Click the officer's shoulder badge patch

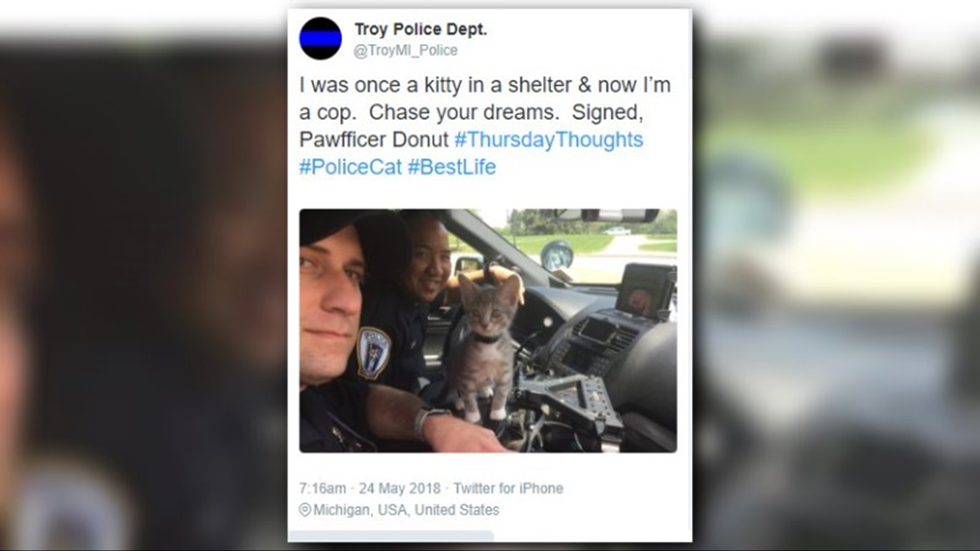[x=374, y=353]
